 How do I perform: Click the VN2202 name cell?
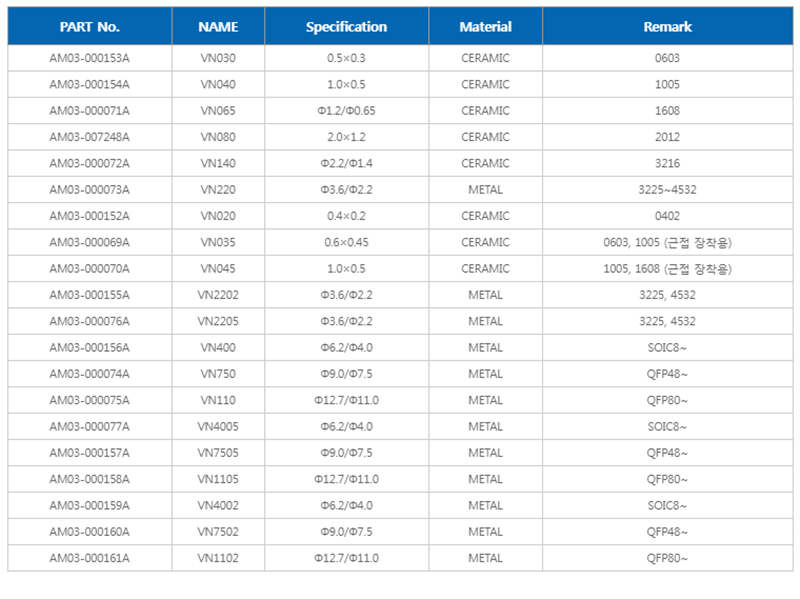point(218,295)
